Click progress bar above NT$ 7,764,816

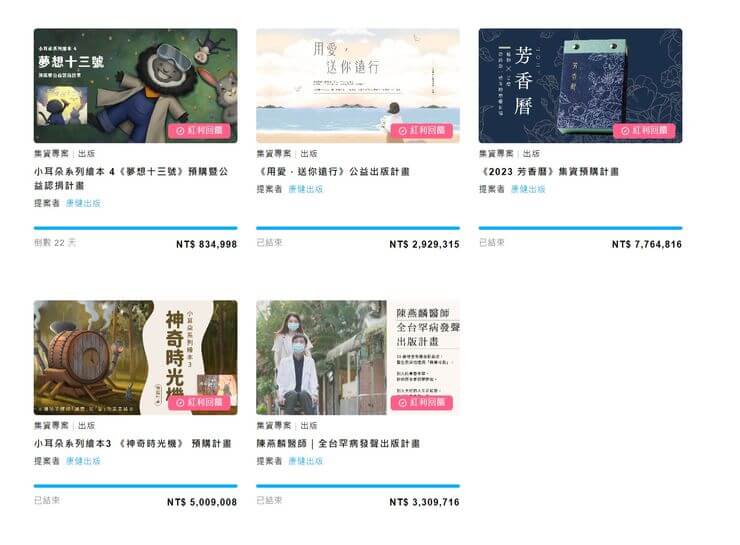[x=580, y=228]
